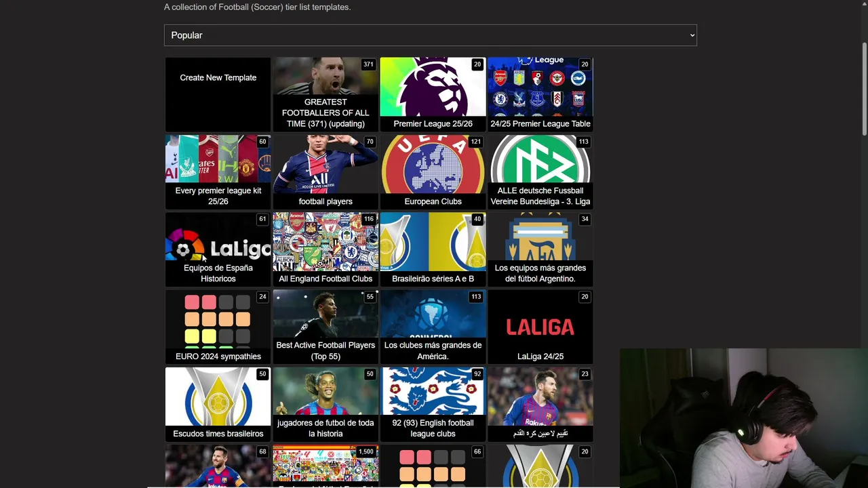Select 92 (93) English football league clubs
The image size is (868, 488).
coord(433,405)
